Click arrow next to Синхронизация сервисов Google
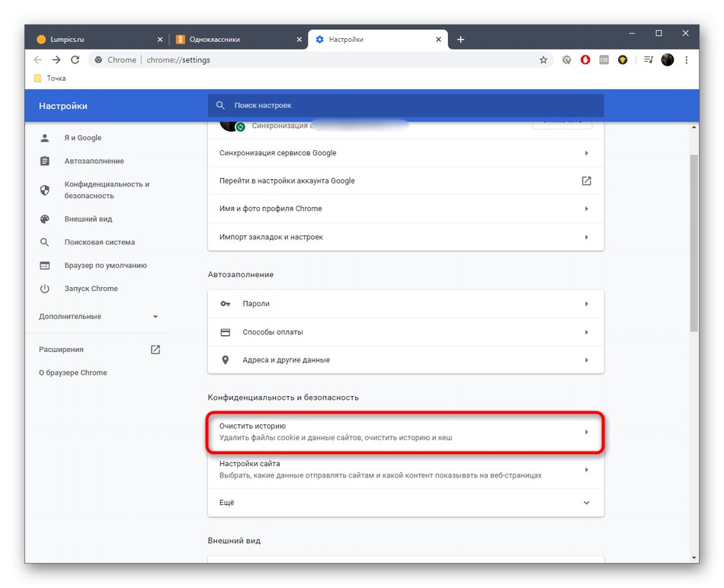The image size is (724, 588). tap(586, 153)
